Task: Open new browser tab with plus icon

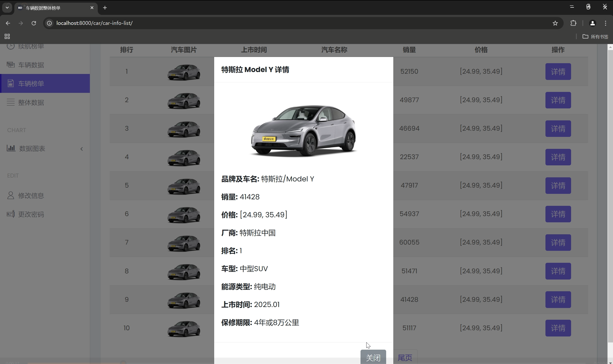Action: tap(105, 8)
